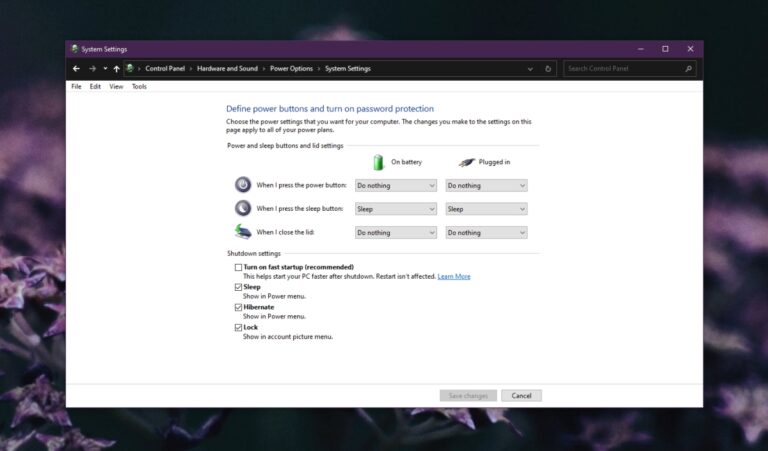The height and width of the screenshot is (451, 768).
Task: Click "Power and sleep buttons and lid settings" label
Action: [285, 146]
